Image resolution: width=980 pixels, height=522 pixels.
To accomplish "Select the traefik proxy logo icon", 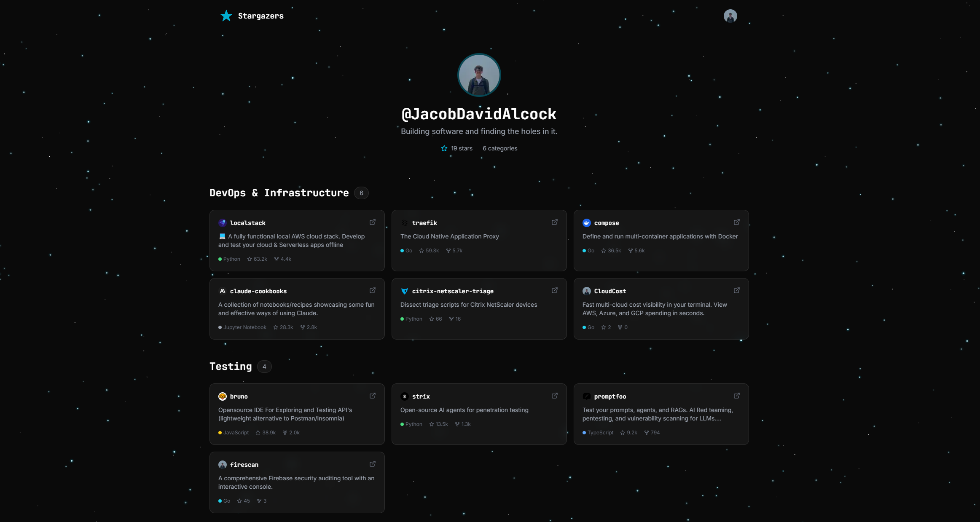I will point(405,222).
